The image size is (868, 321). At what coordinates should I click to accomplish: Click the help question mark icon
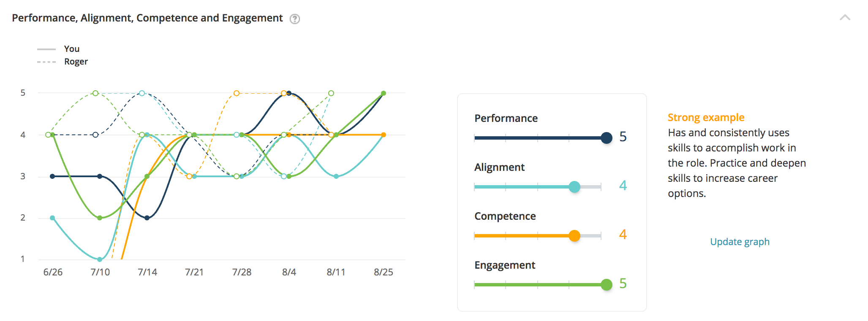(295, 19)
